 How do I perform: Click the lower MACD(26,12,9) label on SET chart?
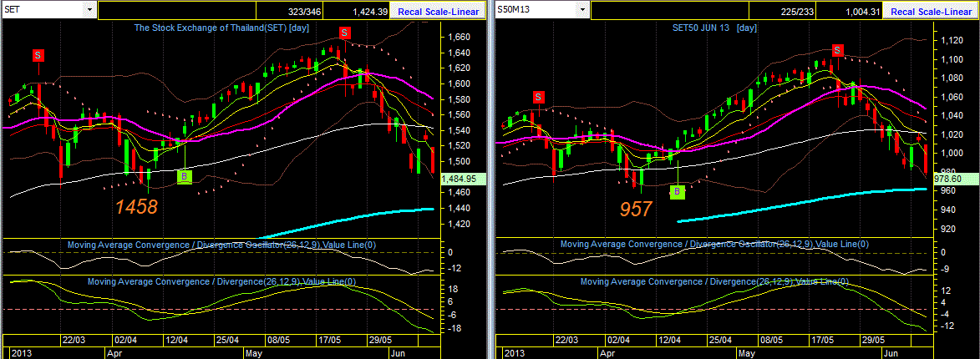tap(222, 282)
